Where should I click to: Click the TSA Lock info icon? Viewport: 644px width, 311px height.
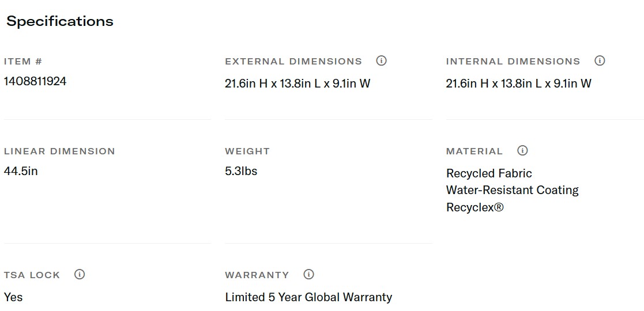80,274
